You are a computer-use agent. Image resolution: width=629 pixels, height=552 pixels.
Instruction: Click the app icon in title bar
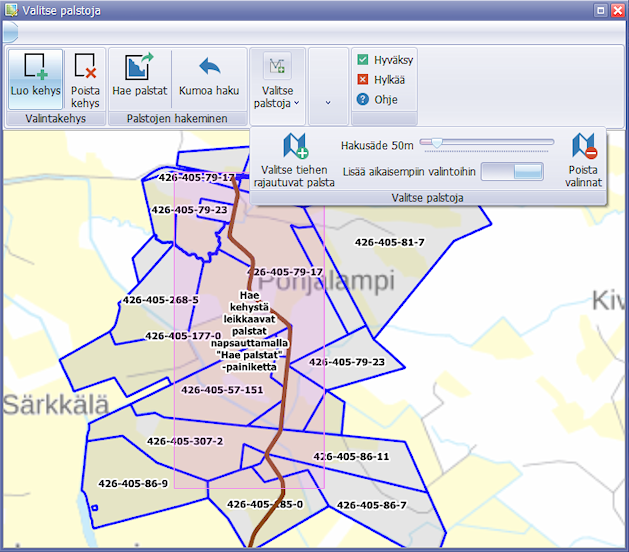tap(11, 10)
